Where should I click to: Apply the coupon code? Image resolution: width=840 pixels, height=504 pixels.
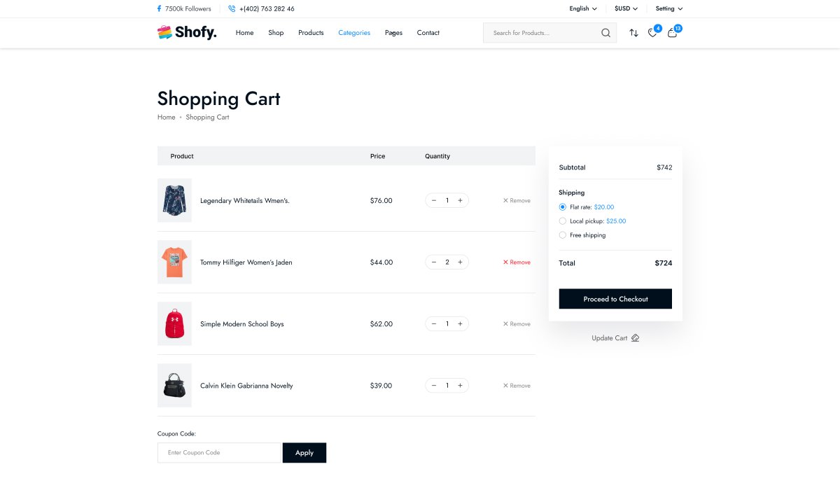[304, 453]
